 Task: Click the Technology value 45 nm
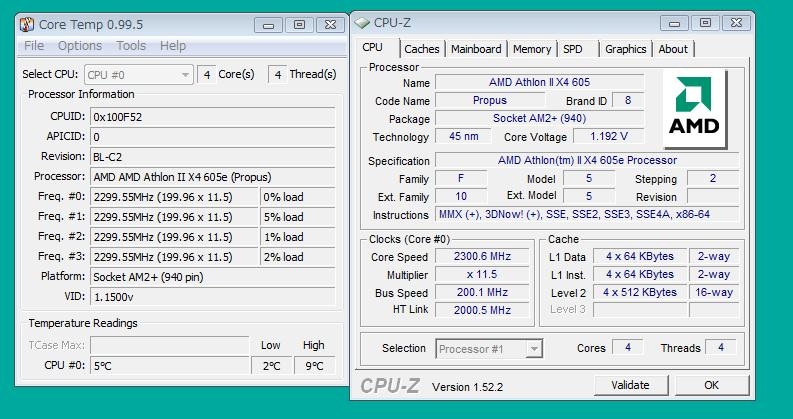point(463,136)
